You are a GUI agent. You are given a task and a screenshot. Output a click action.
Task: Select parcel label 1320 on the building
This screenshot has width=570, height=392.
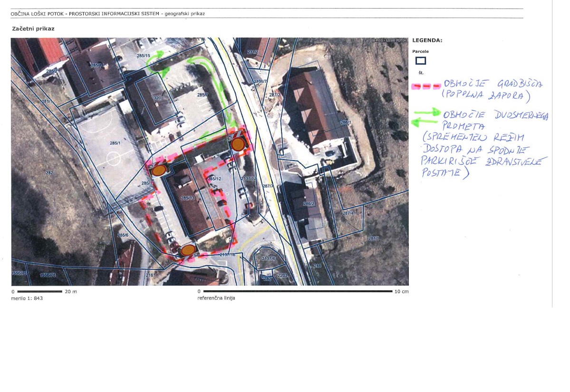[156, 97]
